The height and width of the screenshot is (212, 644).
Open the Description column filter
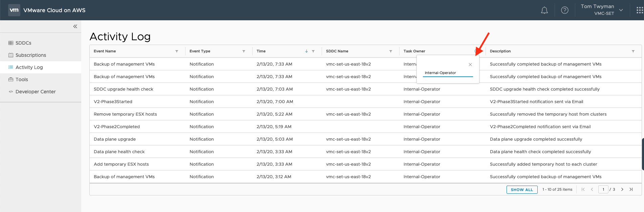point(633,51)
